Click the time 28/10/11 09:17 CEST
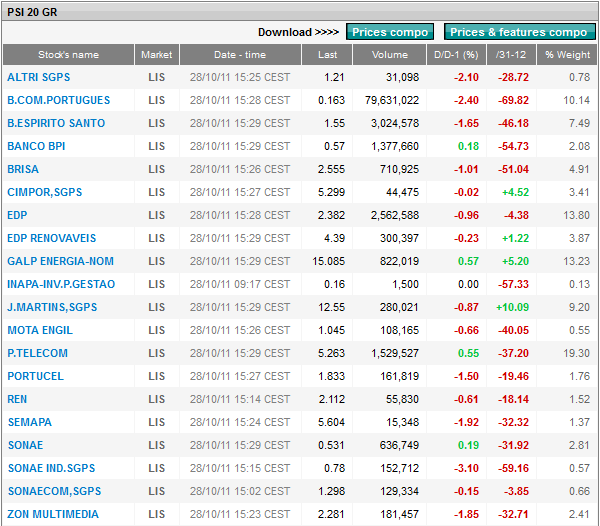This screenshot has width=600, height=526. coord(240,284)
